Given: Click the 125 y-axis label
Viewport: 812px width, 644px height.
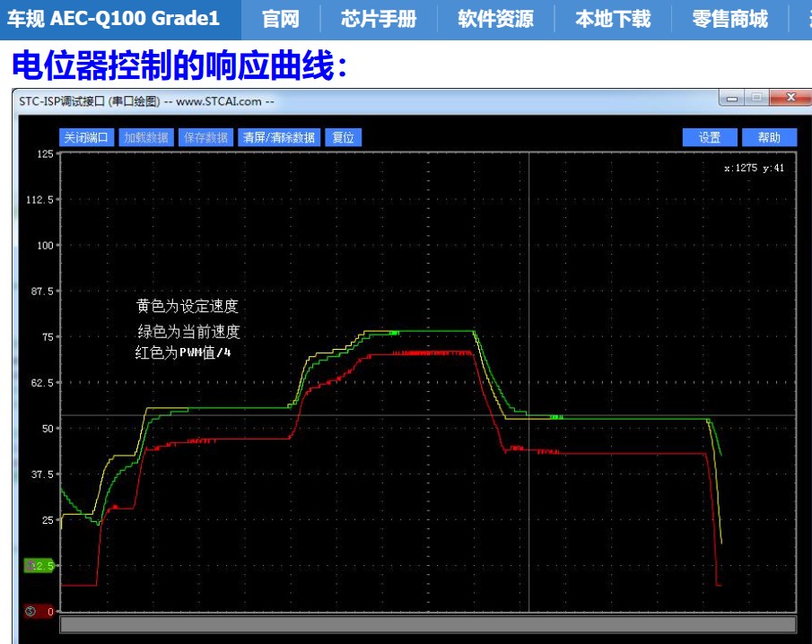Looking at the screenshot, I should tap(45, 153).
